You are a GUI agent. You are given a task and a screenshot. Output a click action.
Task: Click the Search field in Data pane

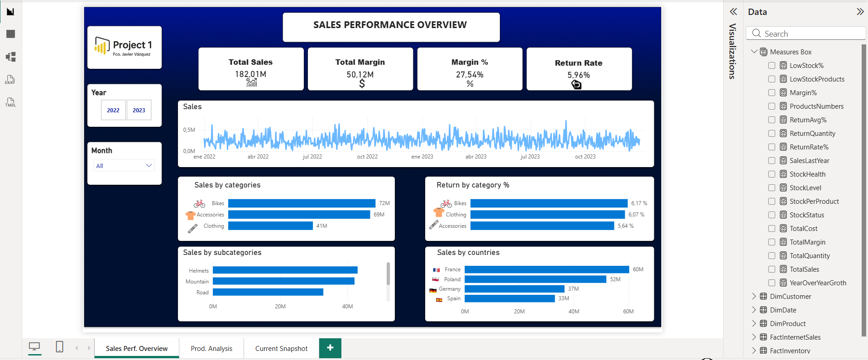pyautogui.click(x=806, y=34)
